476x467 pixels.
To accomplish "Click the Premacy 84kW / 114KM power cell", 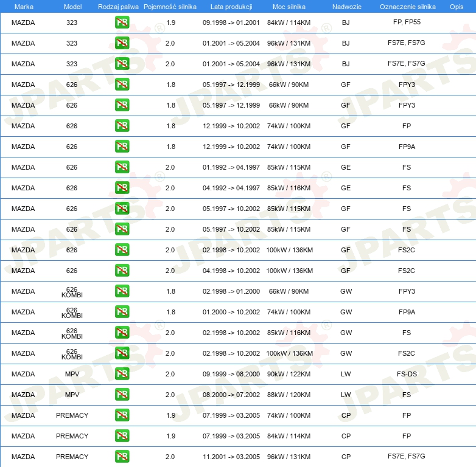I will pyautogui.click(x=289, y=436).
